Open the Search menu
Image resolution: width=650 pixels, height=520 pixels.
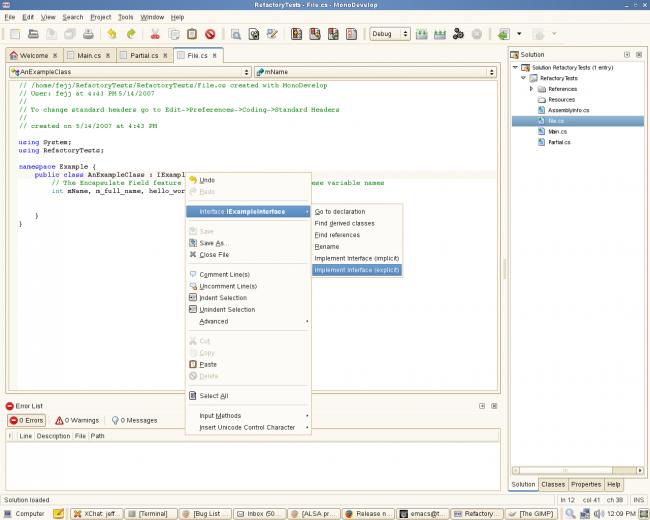coord(73,17)
